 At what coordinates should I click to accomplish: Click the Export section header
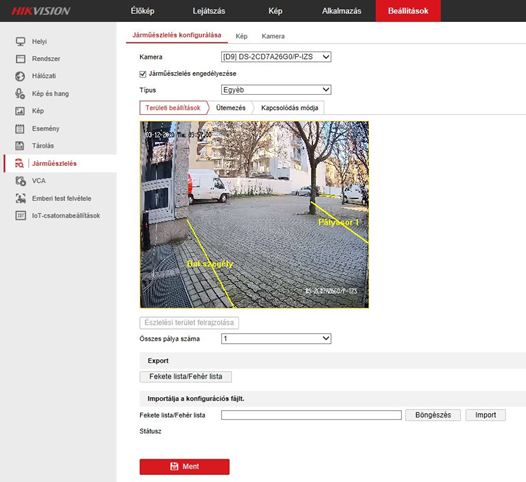(x=333, y=361)
